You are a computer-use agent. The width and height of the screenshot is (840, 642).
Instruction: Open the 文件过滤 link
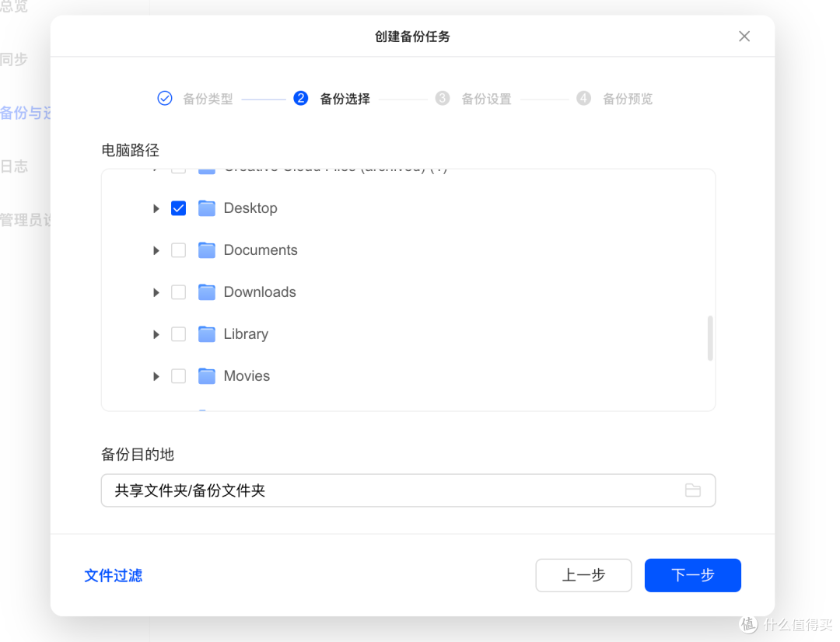pos(114,576)
